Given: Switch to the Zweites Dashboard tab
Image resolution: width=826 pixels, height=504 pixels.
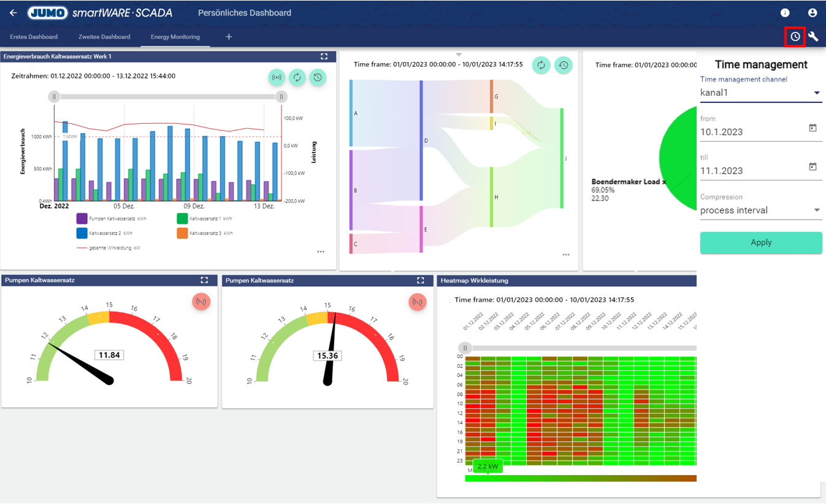Looking at the screenshot, I should pos(104,37).
